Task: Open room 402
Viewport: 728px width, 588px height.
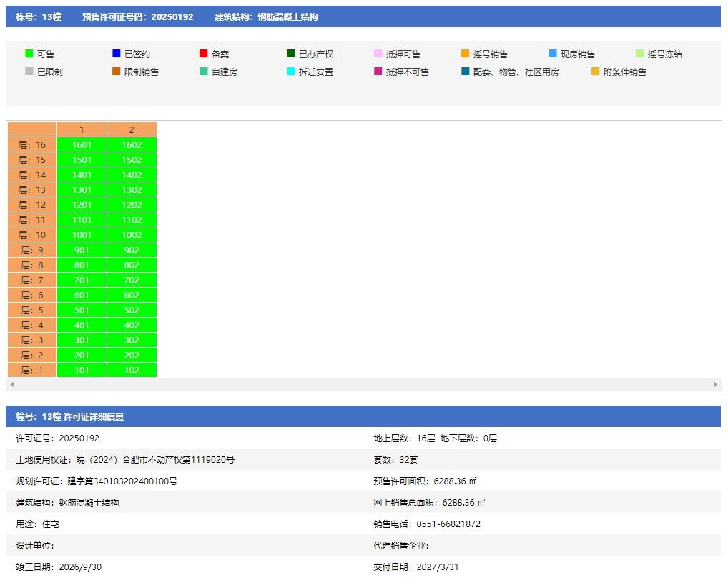Action: pos(132,325)
